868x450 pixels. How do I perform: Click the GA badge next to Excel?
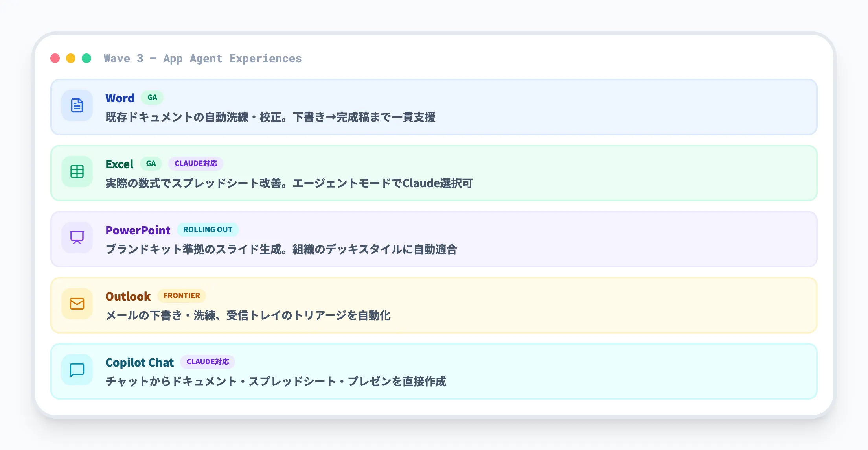tap(151, 163)
